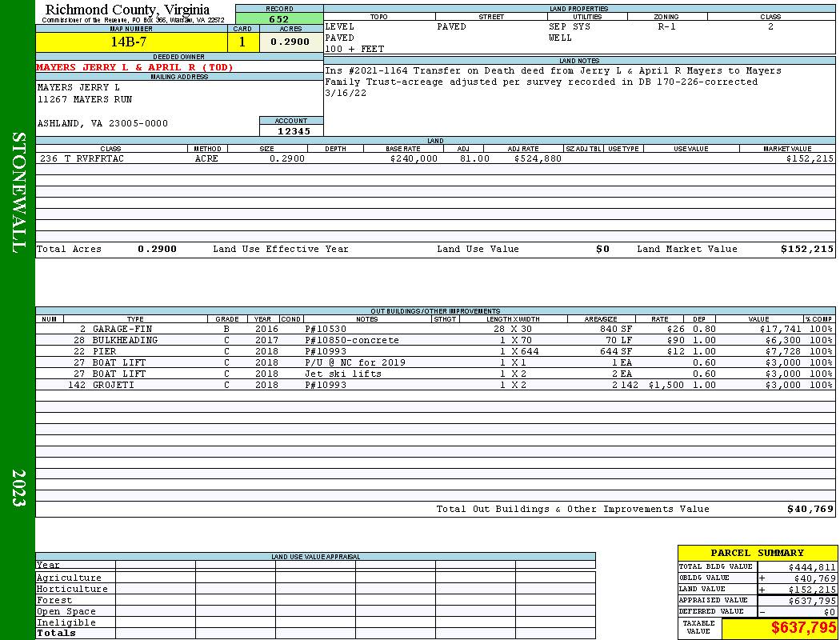
Task: Click the Forest row label
Action: coord(54,600)
